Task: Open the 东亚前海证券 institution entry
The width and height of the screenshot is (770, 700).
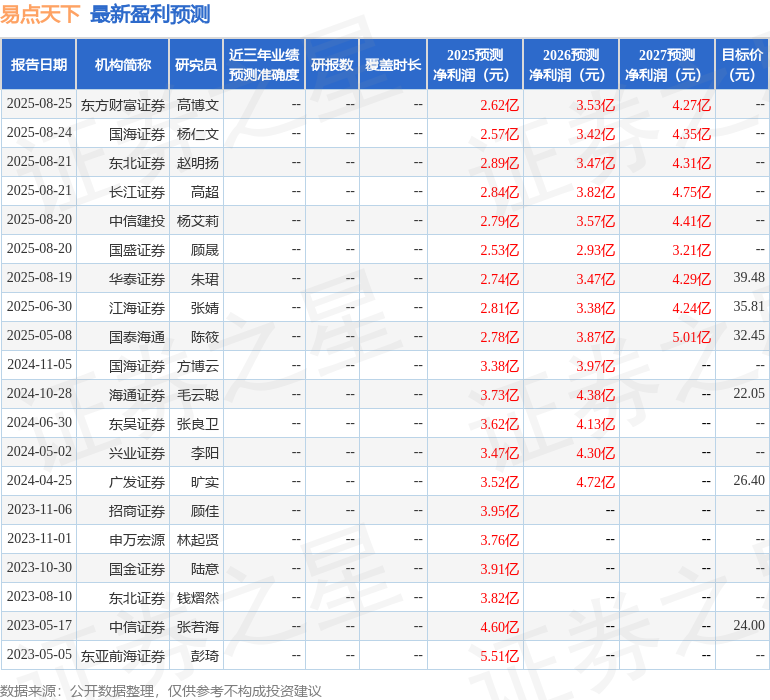Action: 123,656
